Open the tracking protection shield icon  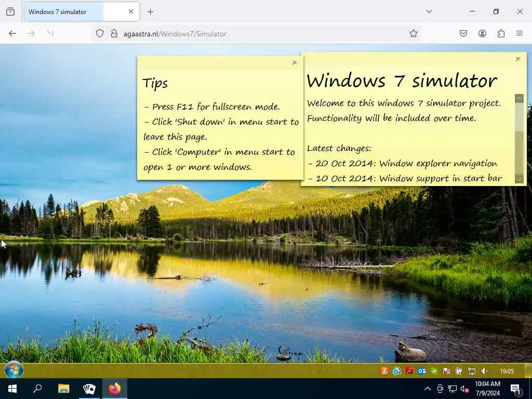click(x=99, y=33)
